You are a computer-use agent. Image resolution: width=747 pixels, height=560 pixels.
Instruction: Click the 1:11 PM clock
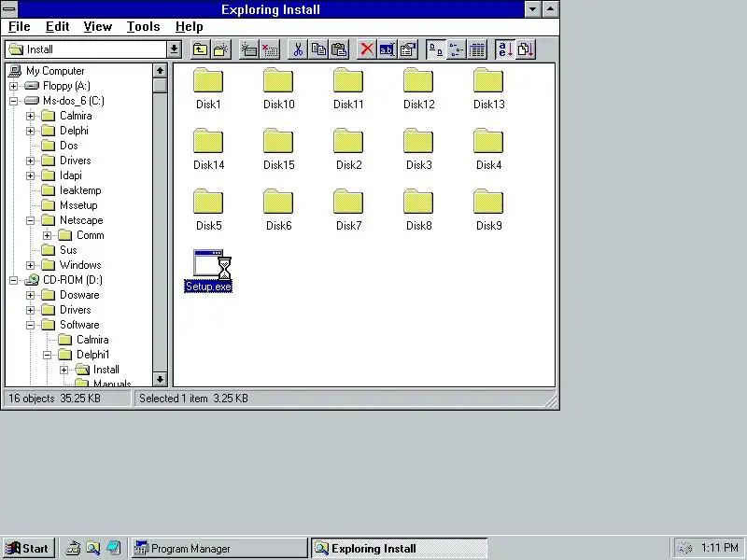coord(719,548)
